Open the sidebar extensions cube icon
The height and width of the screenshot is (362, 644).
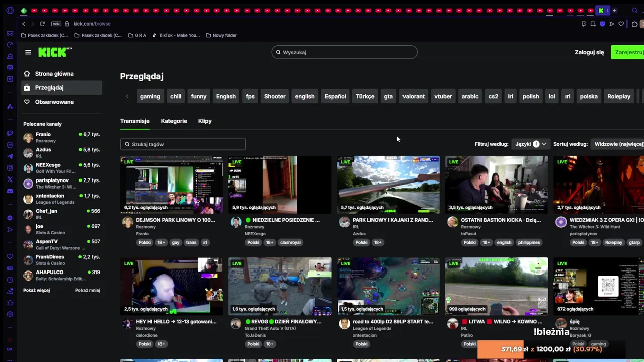(x=10, y=303)
